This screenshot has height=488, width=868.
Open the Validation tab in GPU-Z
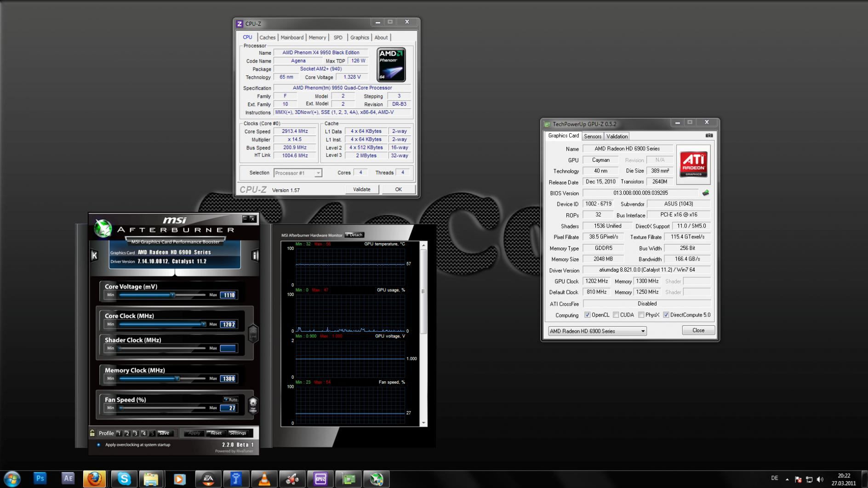617,136
